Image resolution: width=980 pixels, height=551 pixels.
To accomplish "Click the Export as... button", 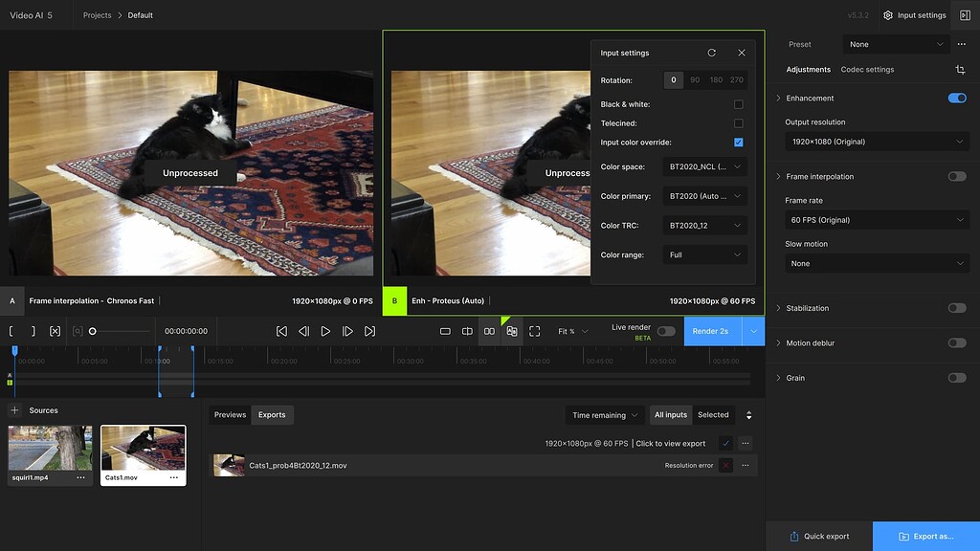I will pos(925,537).
